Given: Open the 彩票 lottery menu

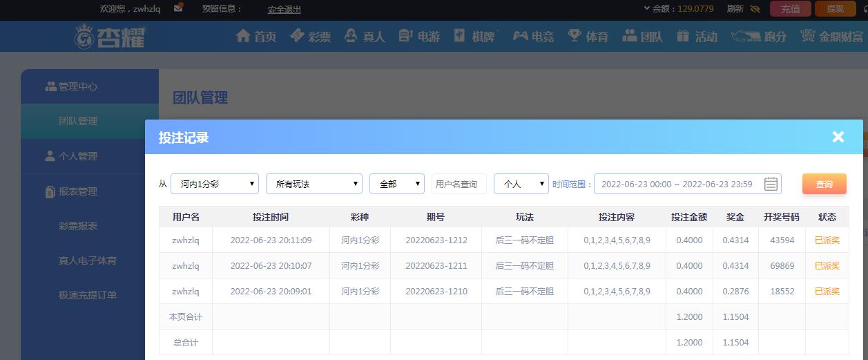Looking at the screenshot, I should [311, 37].
